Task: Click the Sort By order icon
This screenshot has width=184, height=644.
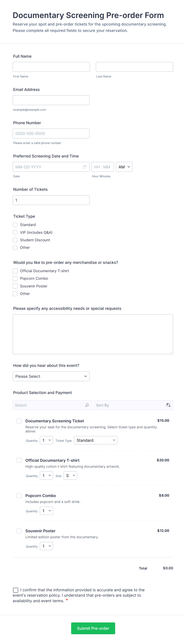Action: 168,405
